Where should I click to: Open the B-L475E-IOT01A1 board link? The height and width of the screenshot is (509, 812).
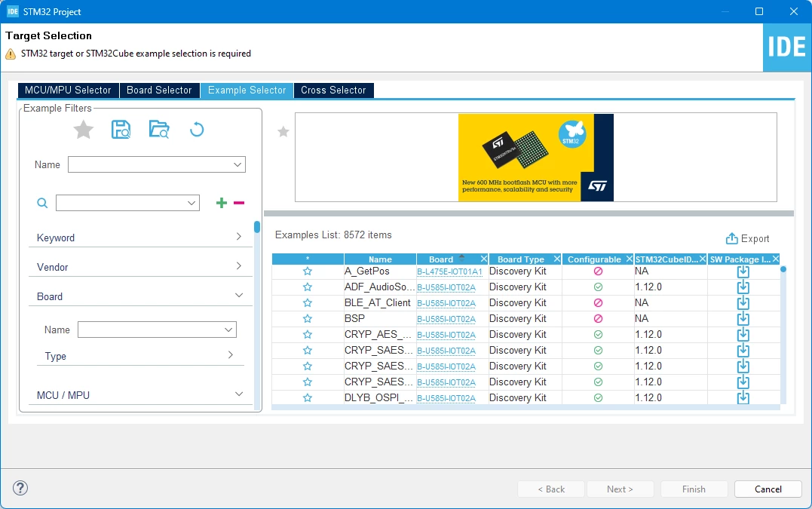click(x=449, y=272)
